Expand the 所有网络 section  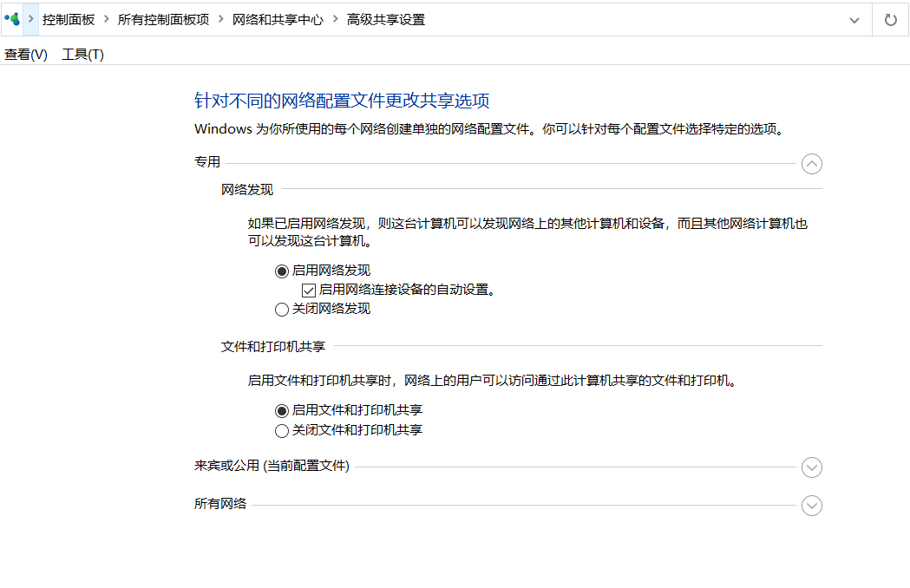point(811,506)
